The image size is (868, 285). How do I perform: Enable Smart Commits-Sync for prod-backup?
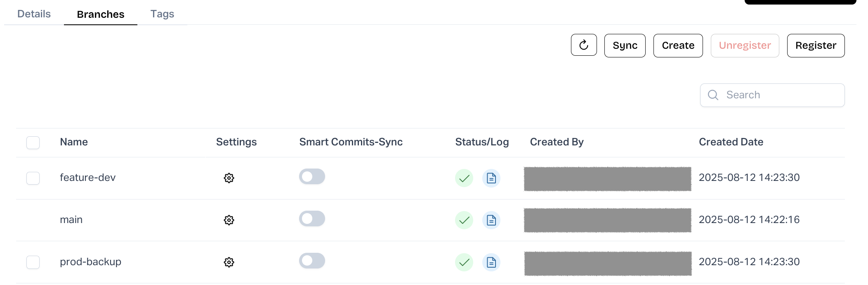[x=312, y=261]
